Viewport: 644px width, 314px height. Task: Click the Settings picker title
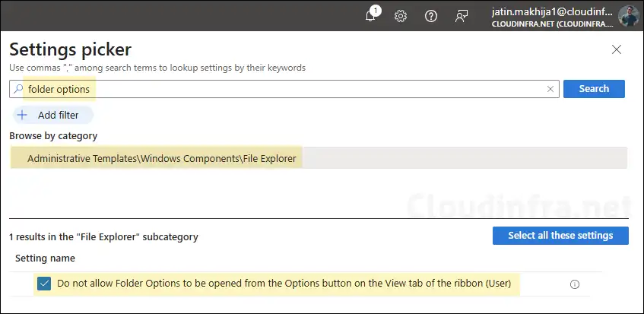click(x=70, y=50)
